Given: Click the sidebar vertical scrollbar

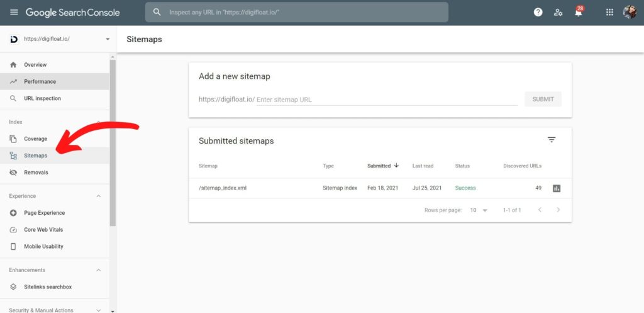Looking at the screenshot, I should click(x=113, y=143).
